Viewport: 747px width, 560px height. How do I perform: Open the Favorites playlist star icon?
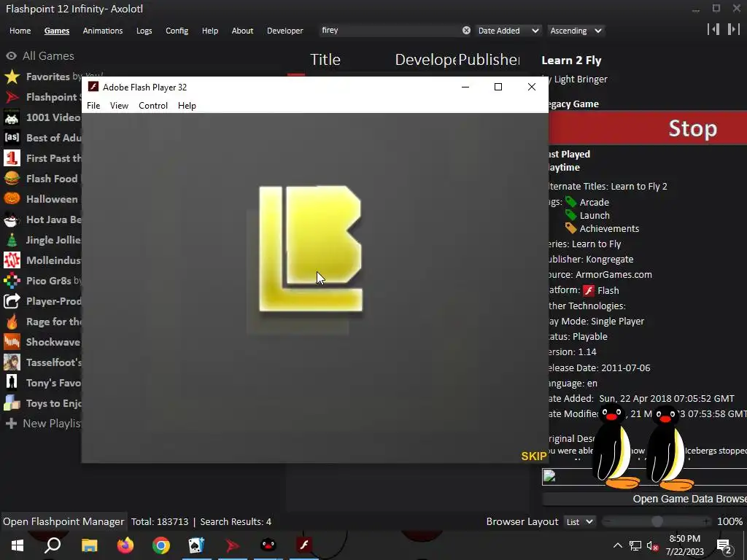pyautogui.click(x=12, y=77)
